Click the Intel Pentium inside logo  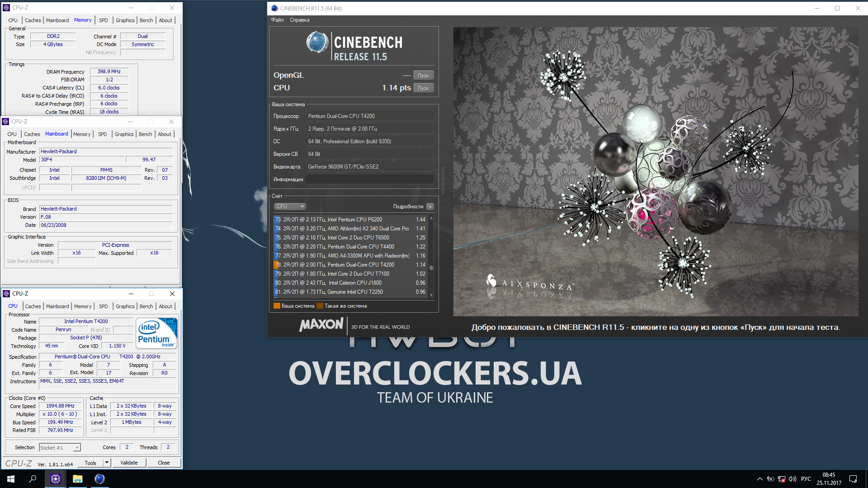tap(157, 333)
